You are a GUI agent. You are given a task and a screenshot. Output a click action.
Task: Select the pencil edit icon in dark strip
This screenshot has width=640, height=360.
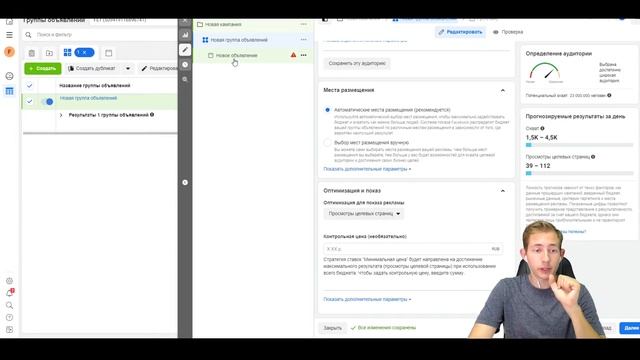click(185, 50)
